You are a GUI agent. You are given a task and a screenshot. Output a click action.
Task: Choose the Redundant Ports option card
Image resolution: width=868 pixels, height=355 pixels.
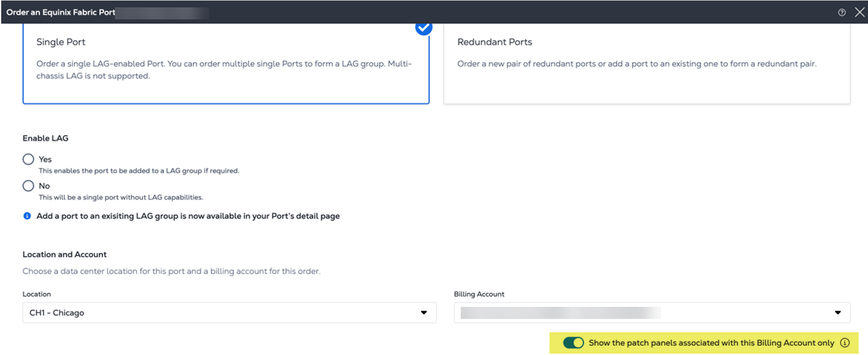point(646,64)
